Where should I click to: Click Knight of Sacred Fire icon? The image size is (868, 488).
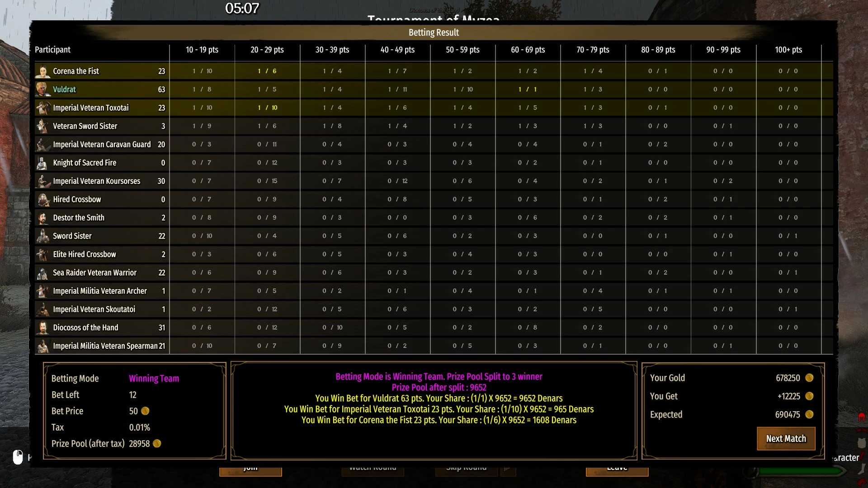coord(43,163)
